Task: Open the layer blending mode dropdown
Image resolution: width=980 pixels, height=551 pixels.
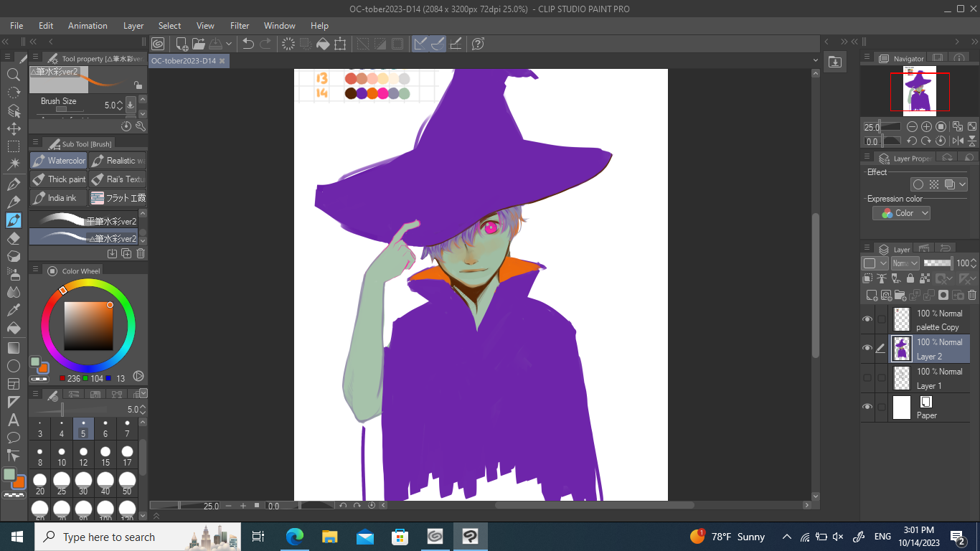Action: 905,263
